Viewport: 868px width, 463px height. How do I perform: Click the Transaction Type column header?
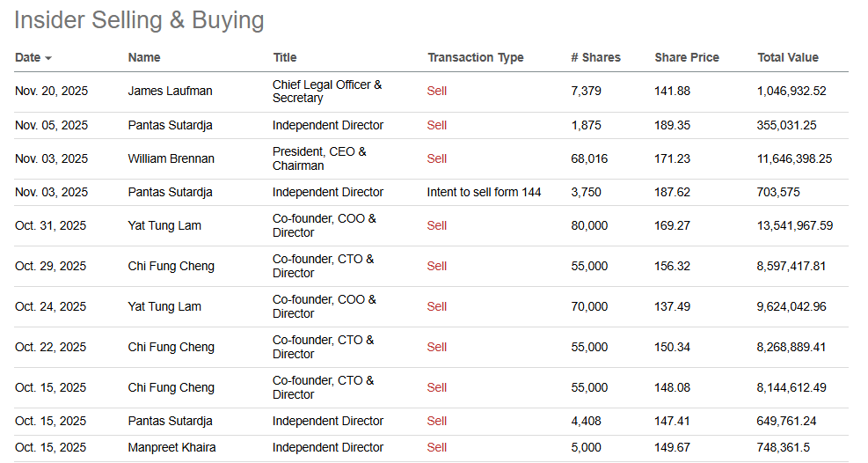(x=475, y=57)
